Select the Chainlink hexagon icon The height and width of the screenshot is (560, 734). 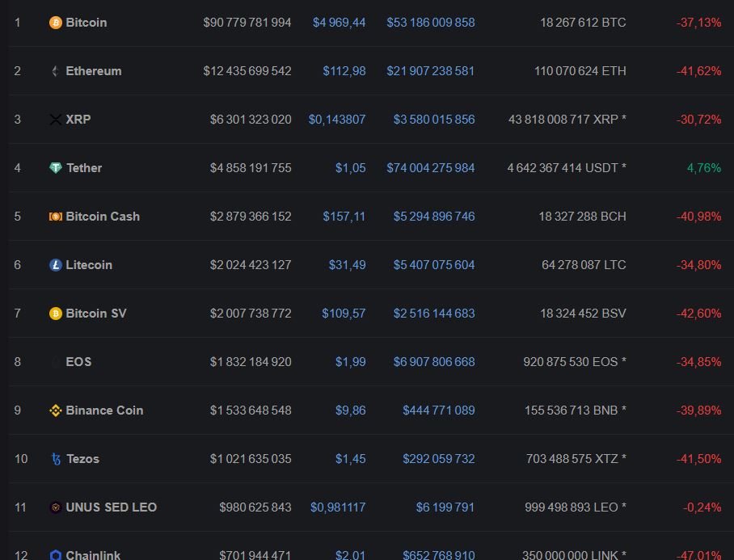(54, 554)
